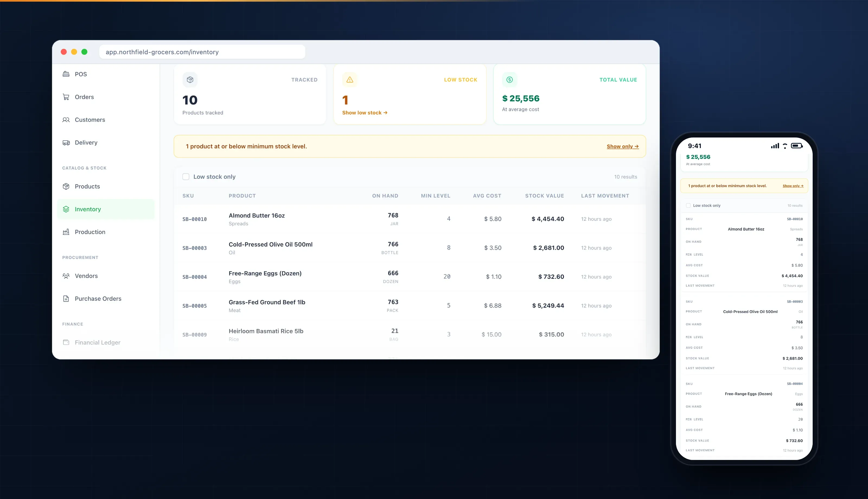
Task: Click the Vendors group icon
Action: 66,276
